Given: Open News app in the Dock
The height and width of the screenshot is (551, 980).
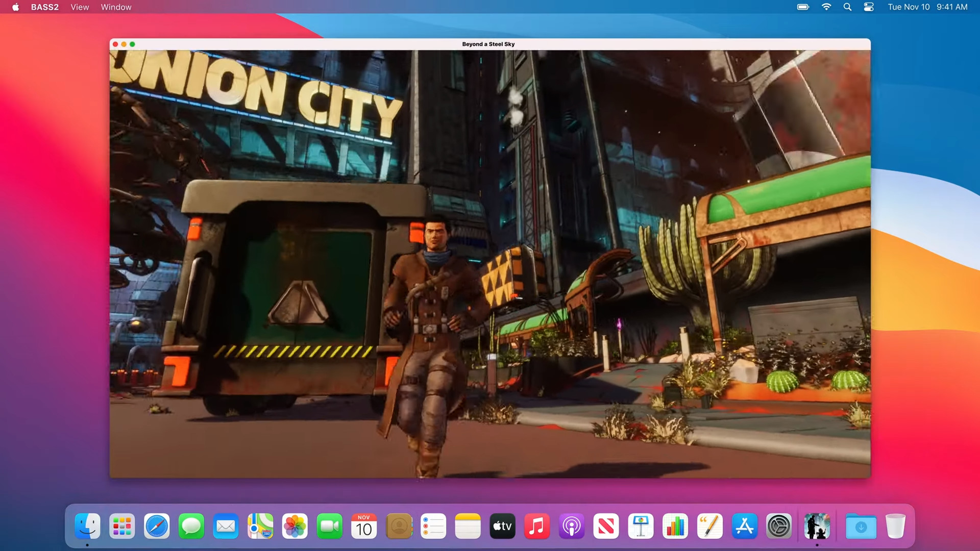Looking at the screenshot, I should coord(606,526).
